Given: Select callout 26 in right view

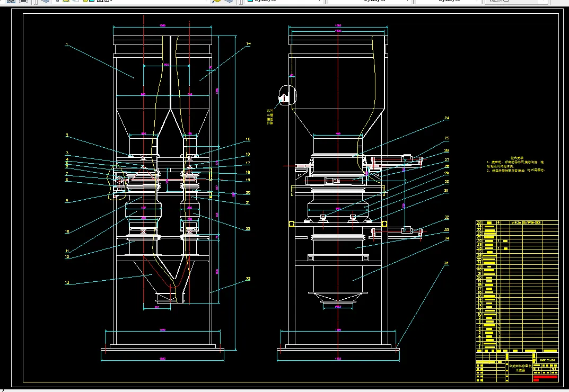Looking at the screenshot, I should click(447, 150).
